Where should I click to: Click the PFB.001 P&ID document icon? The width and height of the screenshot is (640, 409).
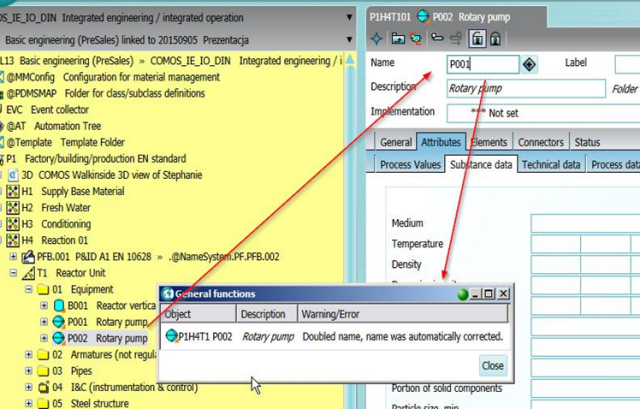[x=28, y=257]
